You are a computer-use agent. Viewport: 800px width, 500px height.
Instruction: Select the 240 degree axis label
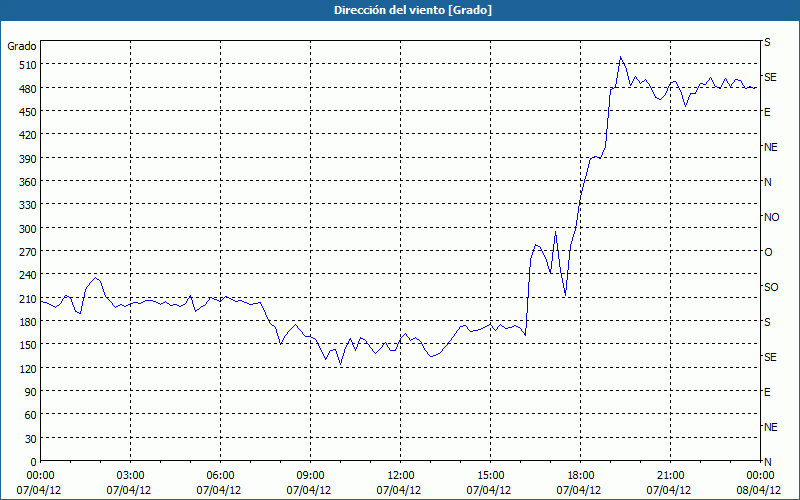pos(28,276)
